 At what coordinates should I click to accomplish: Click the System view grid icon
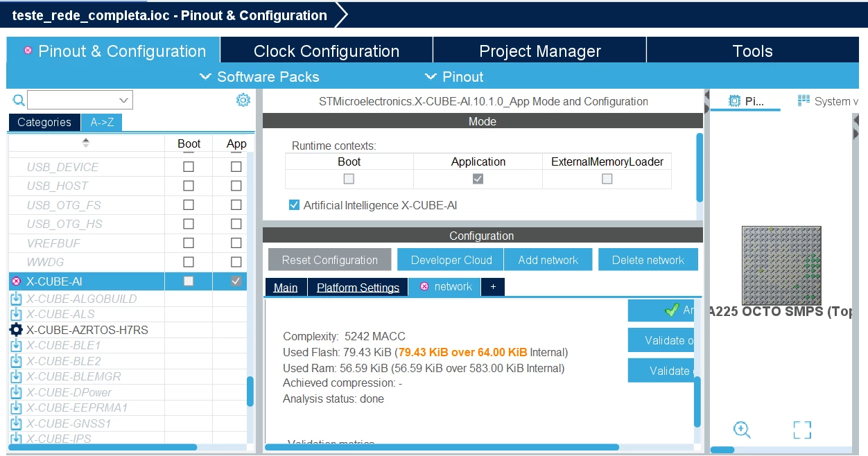point(804,101)
